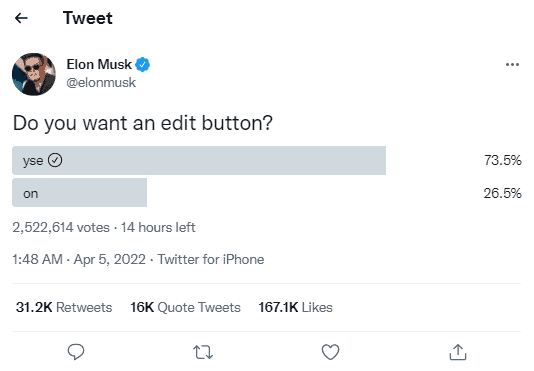
Task: Open the @elonmusk handle
Action: pyautogui.click(x=101, y=82)
